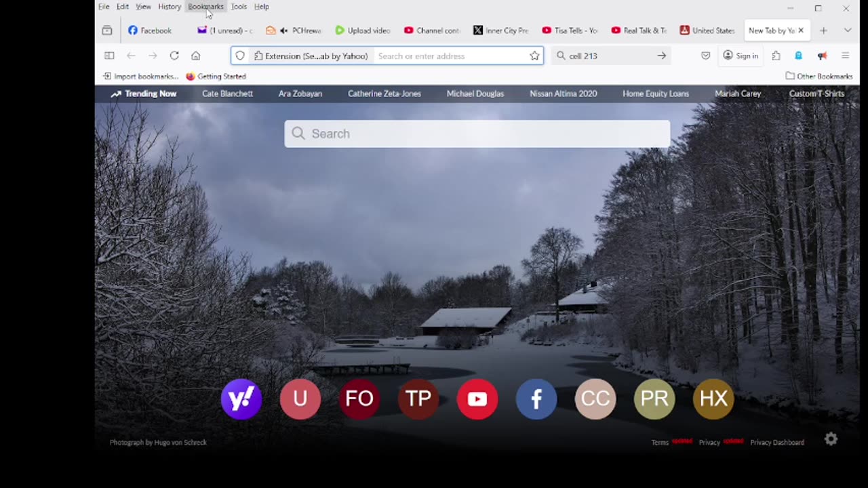Open the blue extension icon in toolbar

point(799,56)
